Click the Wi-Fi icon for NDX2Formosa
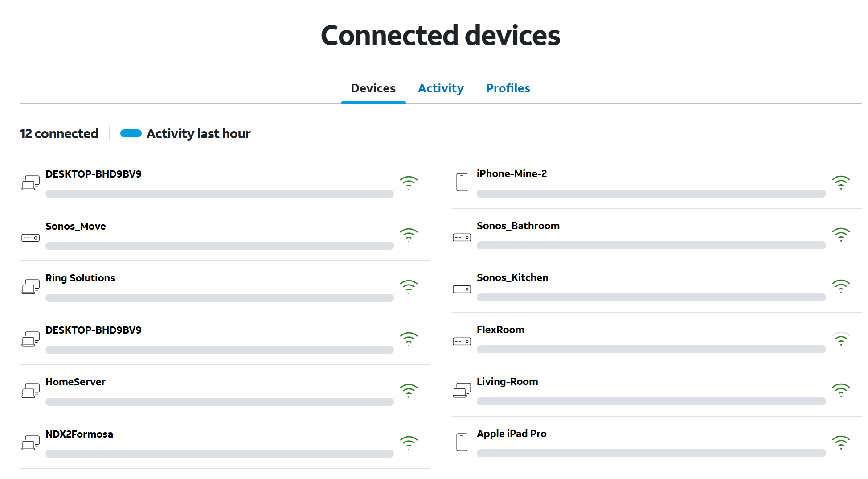This screenshot has height=479, width=868. click(409, 443)
